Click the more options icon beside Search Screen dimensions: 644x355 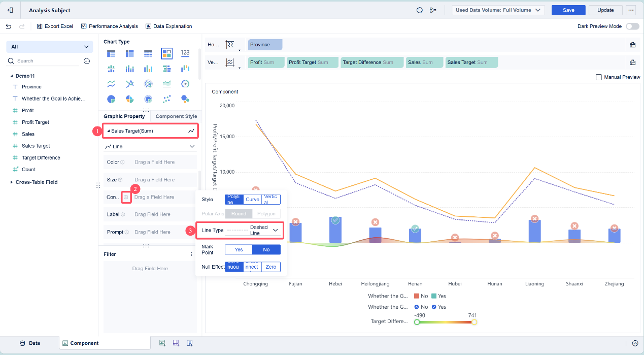[x=87, y=61]
